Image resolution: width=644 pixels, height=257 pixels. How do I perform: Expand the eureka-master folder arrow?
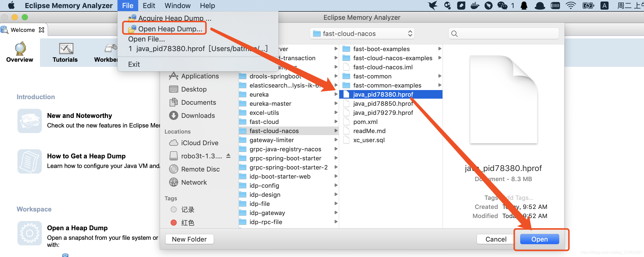coord(336,103)
